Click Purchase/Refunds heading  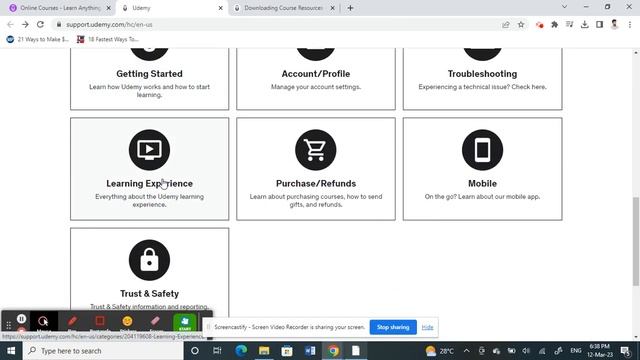coord(316,184)
